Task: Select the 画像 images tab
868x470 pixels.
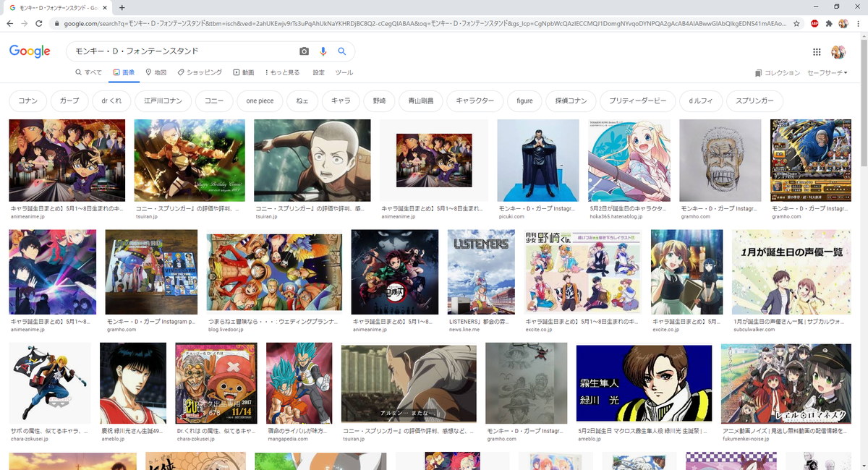Action: [x=124, y=72]
